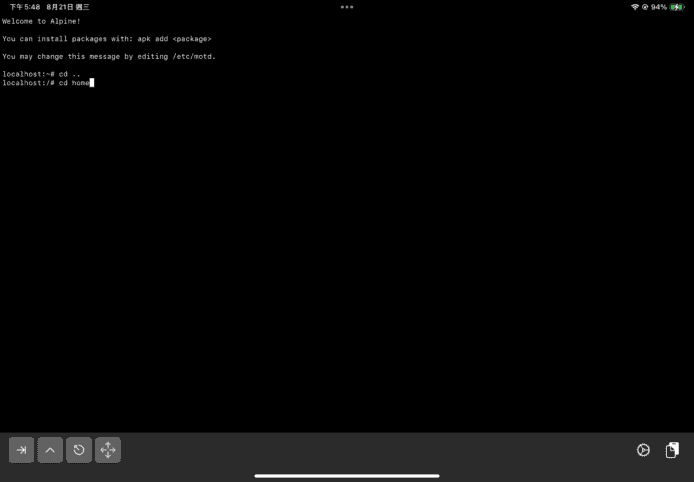Tap the "Welcome to Alpine!" line
Image resolution: width=694 pixels, height=482 pixels.
41,21
